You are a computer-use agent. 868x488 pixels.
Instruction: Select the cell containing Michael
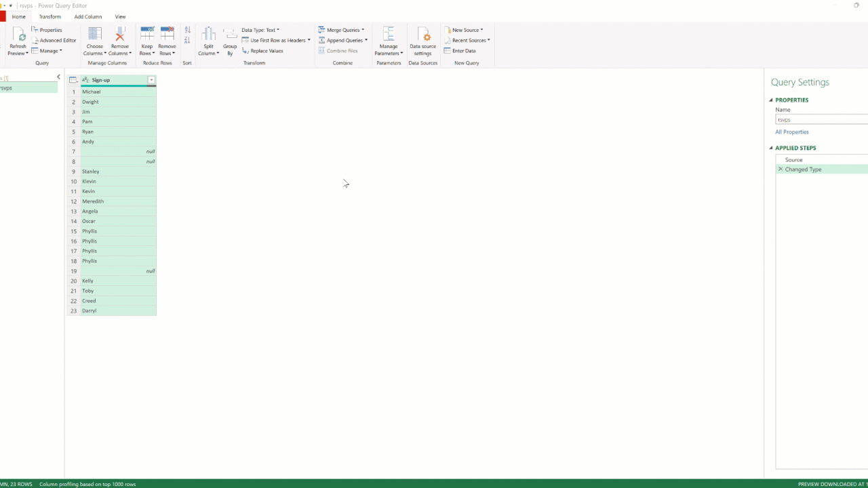click(x=119, y=91)
